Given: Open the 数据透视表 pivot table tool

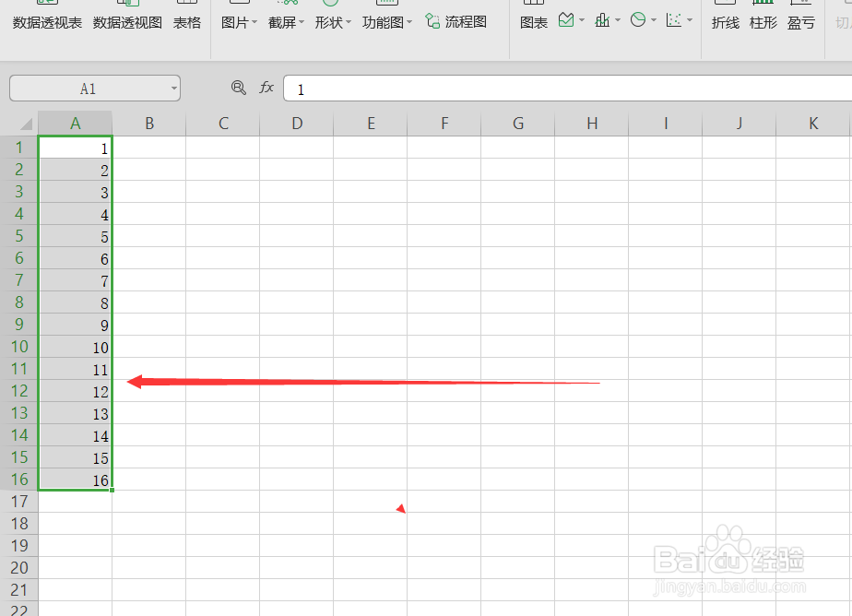Looking at the screenshot, I should pos(47,22).
